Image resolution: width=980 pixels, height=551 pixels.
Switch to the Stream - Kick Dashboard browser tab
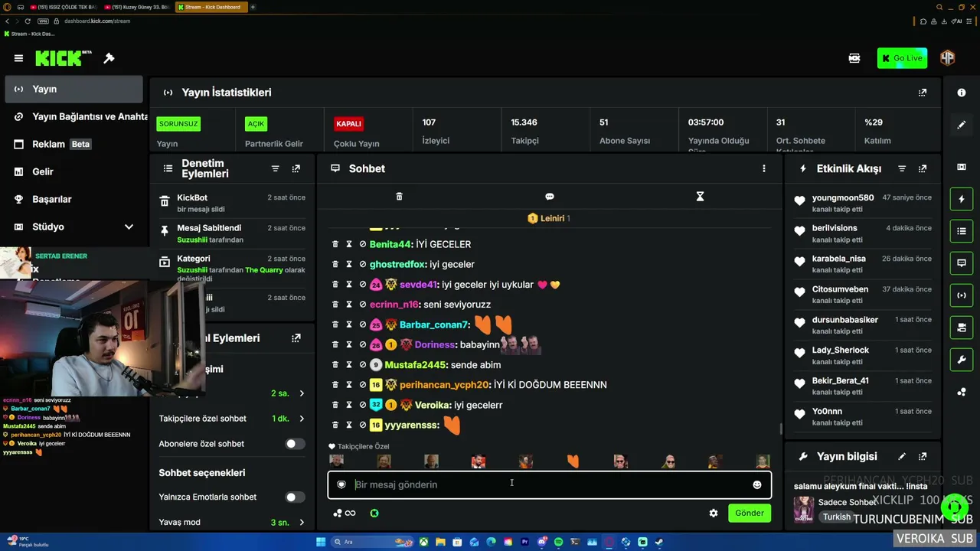pyautogui.click(x=211, y=7)
